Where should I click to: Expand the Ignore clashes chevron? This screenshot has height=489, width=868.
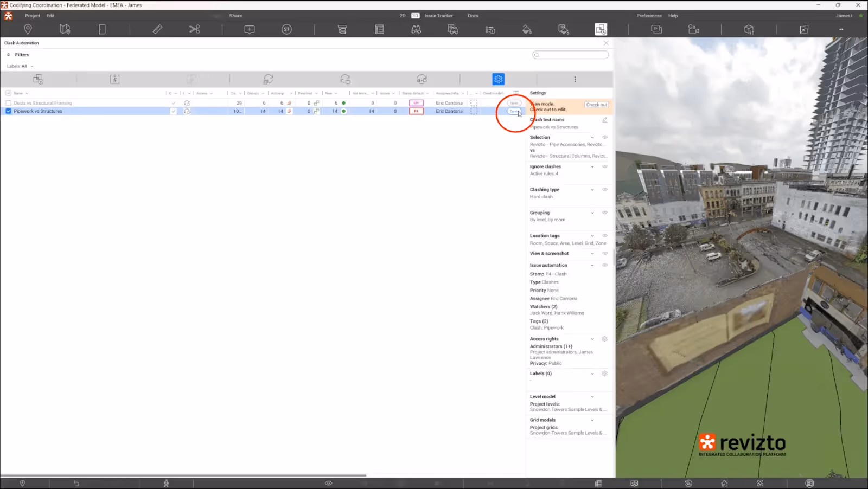[x=592, y=167]
